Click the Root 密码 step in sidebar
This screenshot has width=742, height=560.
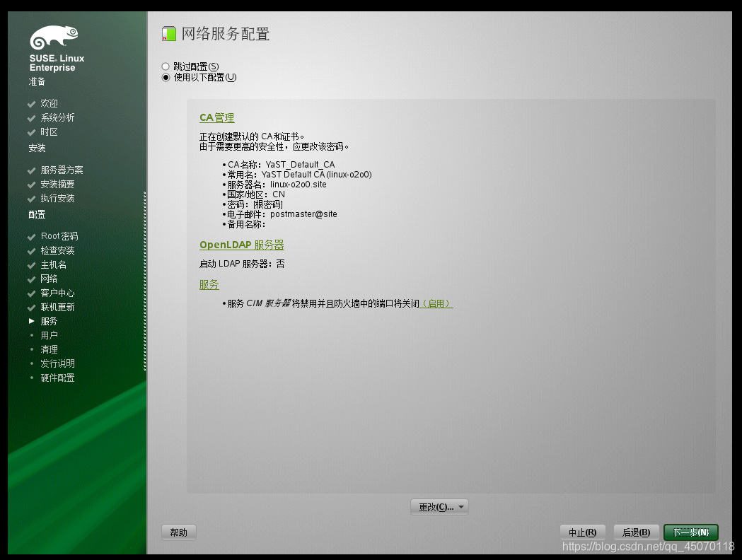coord(59,236)
